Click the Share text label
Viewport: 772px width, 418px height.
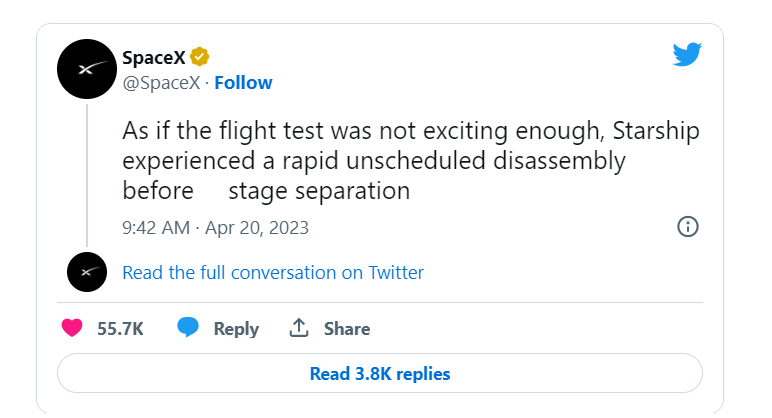pos(347,328)
